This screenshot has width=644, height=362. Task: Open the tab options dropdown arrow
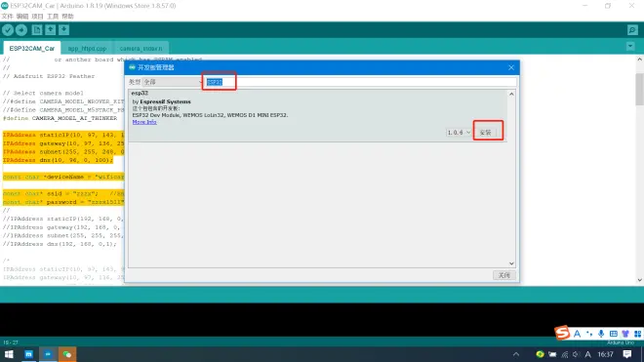(630, 47)
